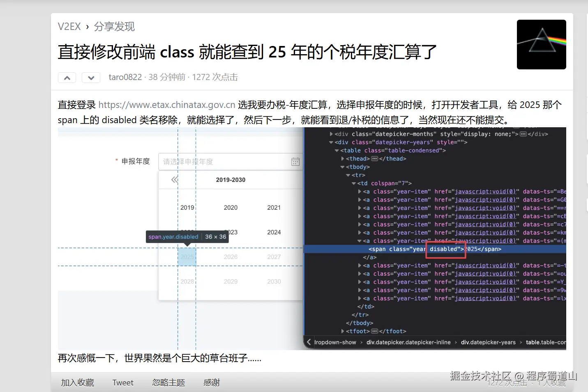
Task: Click the 感谢 button
Action: 211,382
